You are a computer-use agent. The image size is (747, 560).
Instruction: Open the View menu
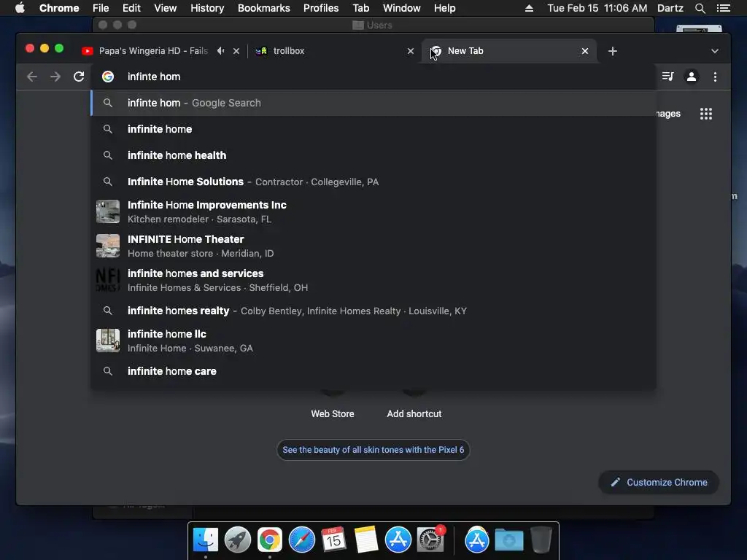point(166,8)
